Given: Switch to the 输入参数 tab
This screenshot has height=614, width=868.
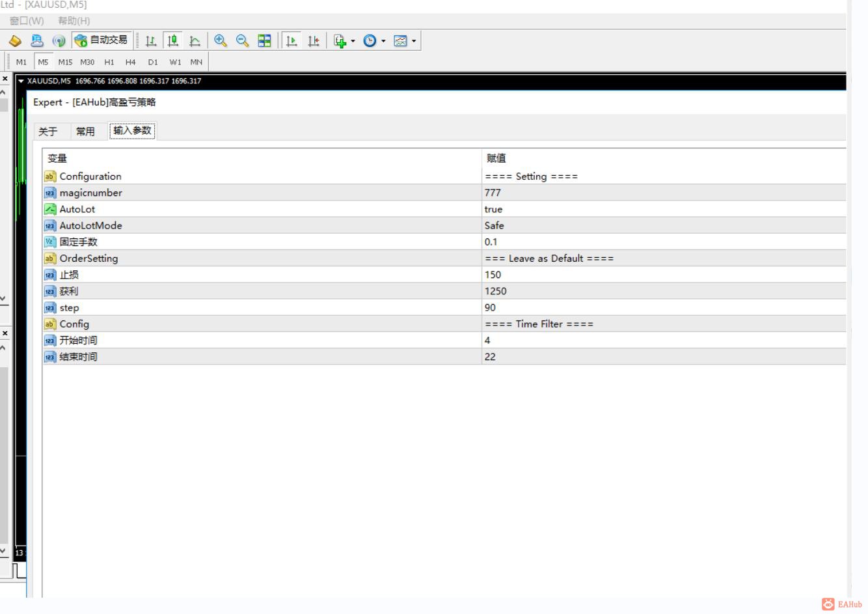Looking at the screenshot, I should click(x=132, y=130).
